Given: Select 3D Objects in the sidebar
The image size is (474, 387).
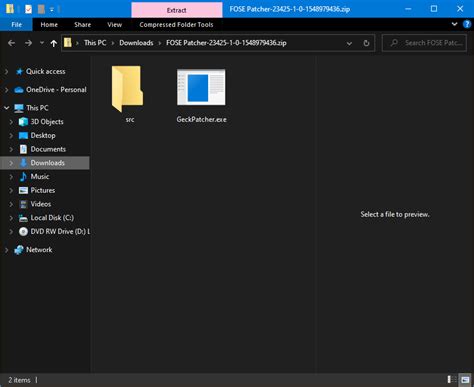Looking at the screenshot, I should point(47,122).
